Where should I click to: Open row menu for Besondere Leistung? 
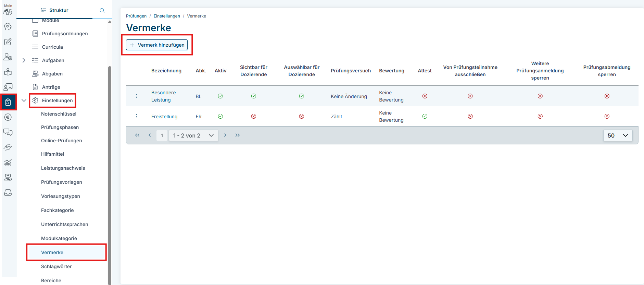point(137,96)
